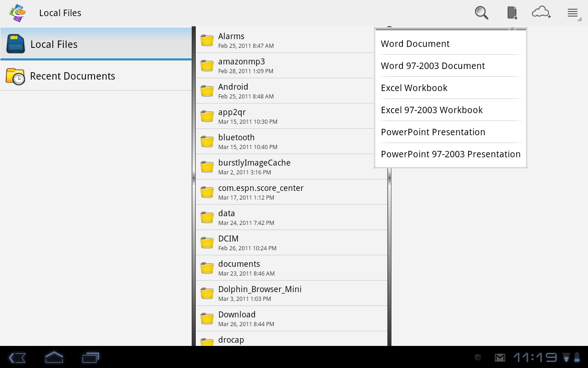Open the overflow menu icon
Screen dimensions: 588x368
[x=572, y=13]
